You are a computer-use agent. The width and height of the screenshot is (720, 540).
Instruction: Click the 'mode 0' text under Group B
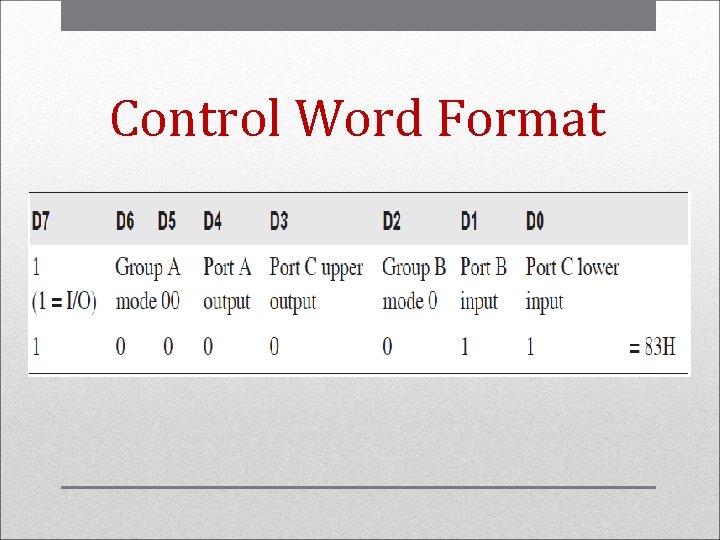410,302
